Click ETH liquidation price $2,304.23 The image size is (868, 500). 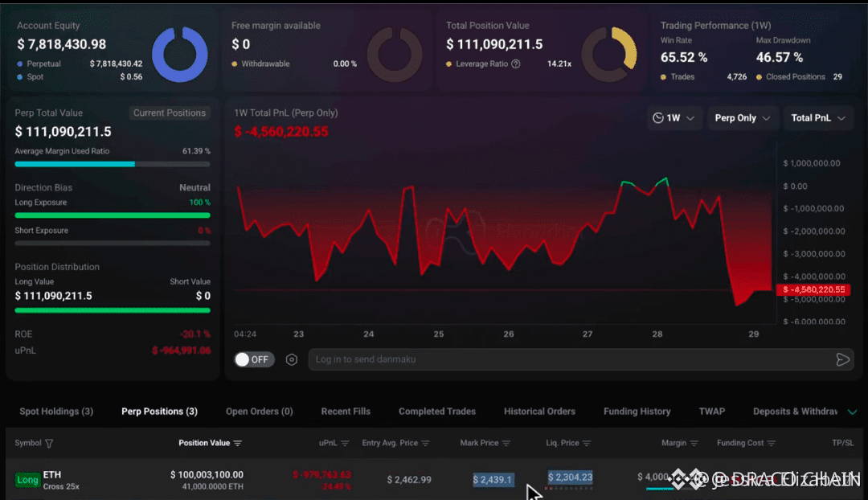570,477
